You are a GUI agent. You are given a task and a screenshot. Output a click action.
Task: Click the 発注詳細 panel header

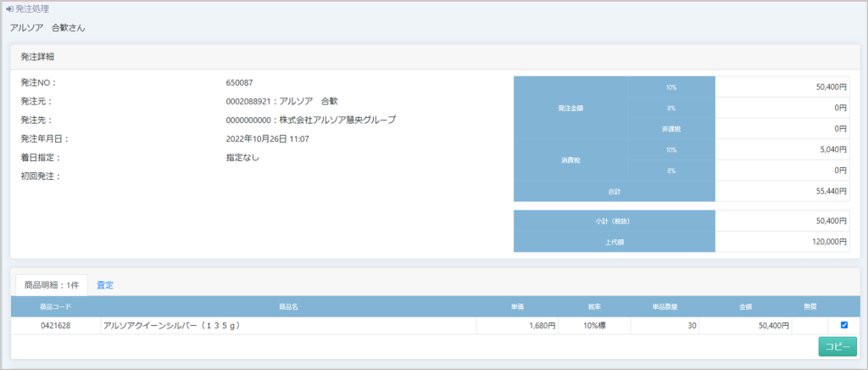tap(39, 57)
